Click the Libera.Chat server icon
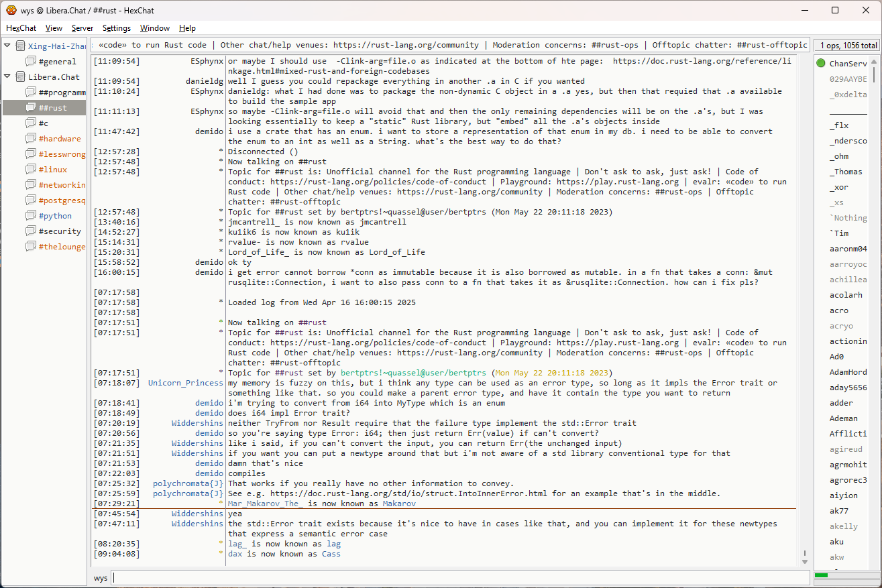The image size is (882, 588). [x=21, y=77]
